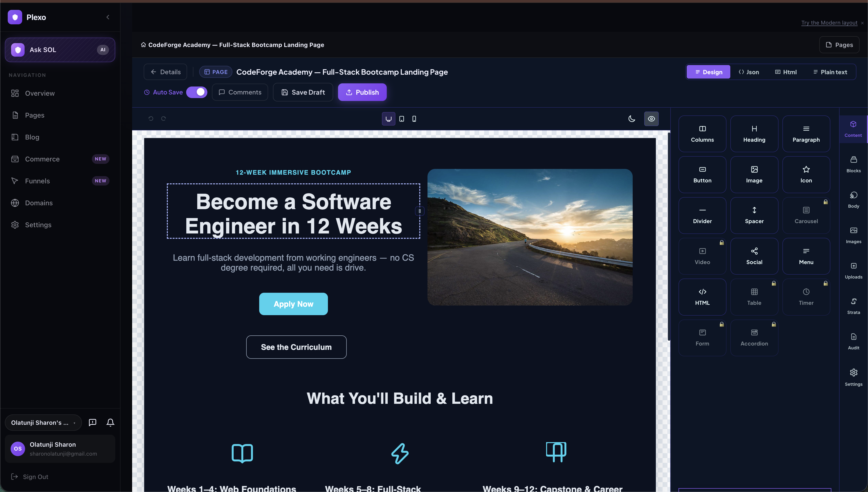Click Try the Modern layout link

[829, 23]
